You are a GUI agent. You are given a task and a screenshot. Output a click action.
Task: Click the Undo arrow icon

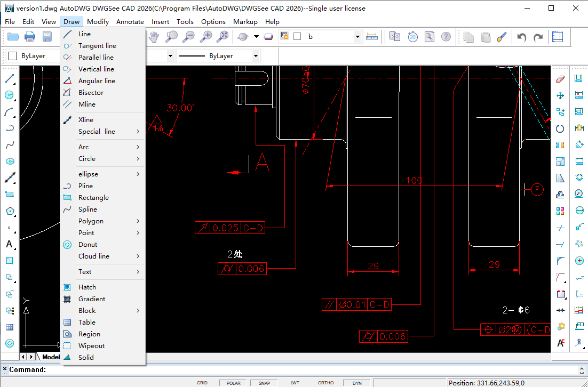522,37
